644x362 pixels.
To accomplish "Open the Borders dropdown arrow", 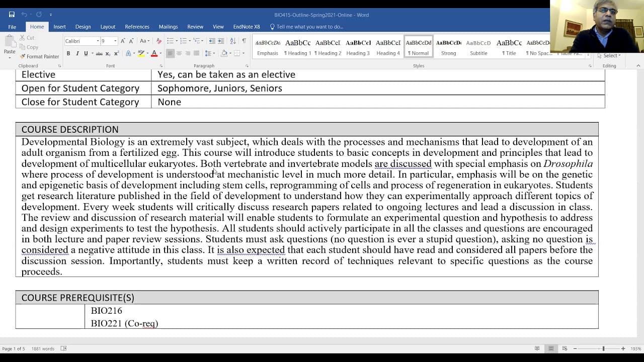I will (244, 53).
